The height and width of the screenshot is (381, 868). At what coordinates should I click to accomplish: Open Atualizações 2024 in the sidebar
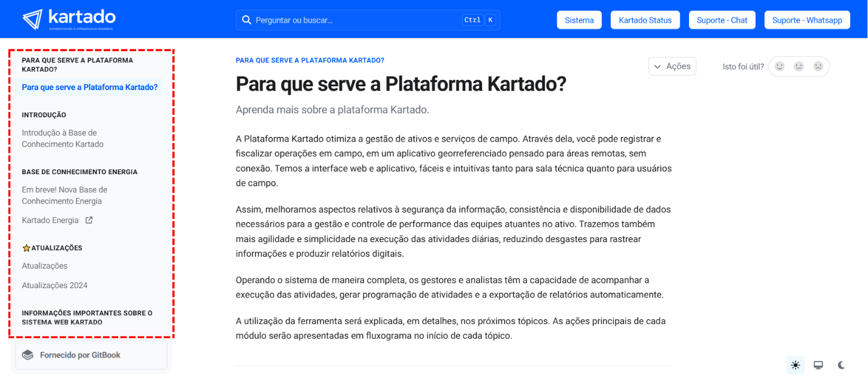tap(54, 285)
